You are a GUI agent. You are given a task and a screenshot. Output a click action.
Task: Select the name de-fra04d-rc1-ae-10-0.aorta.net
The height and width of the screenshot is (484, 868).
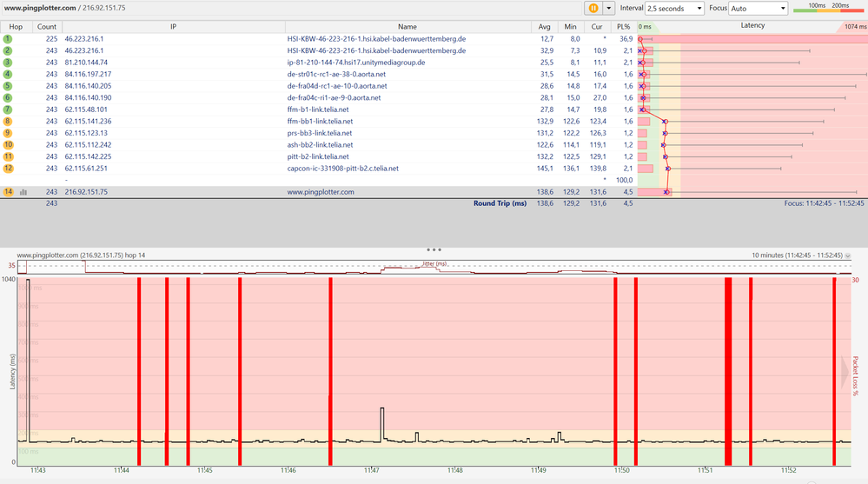337,86
